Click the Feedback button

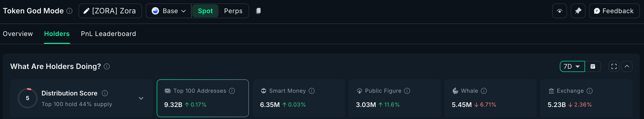click(614, 11)
